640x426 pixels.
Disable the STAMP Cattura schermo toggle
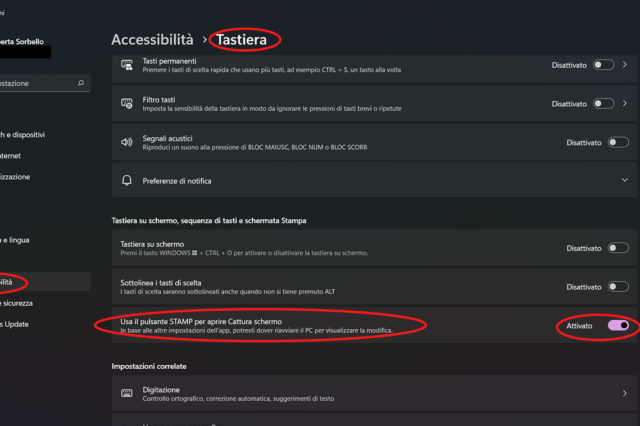pyautogui.click(x=617, y=325)
